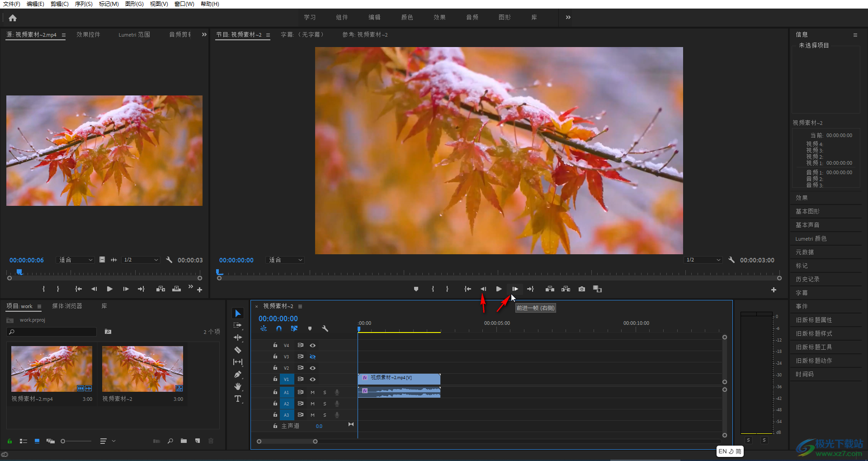868x461 pixels.
Task: Click the Home icon
Action: [13, 18]
